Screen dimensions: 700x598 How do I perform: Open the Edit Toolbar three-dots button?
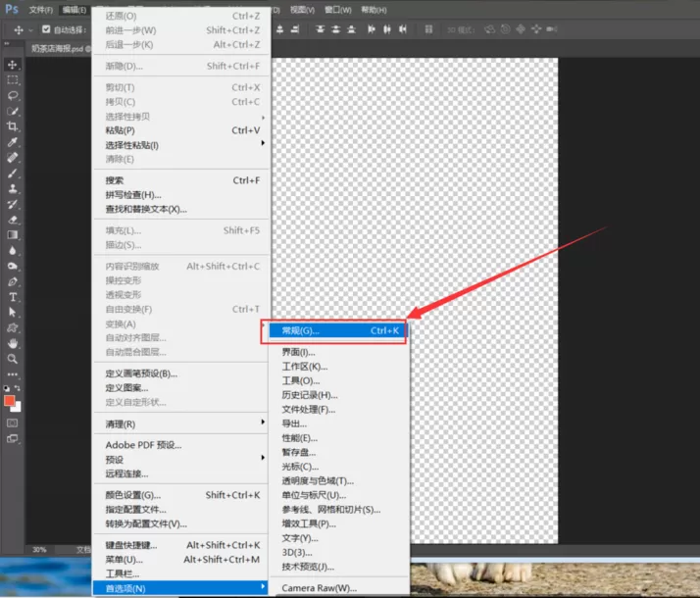click(13, 374)
